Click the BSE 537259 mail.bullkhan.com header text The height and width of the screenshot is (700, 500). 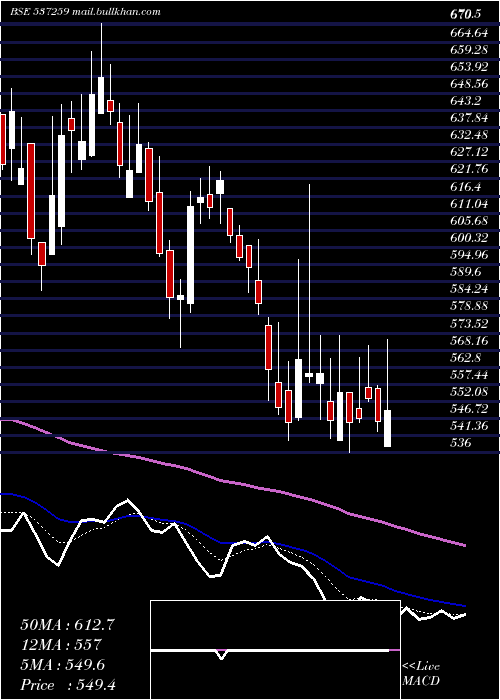pyautogui.click(x=85, y=12)
